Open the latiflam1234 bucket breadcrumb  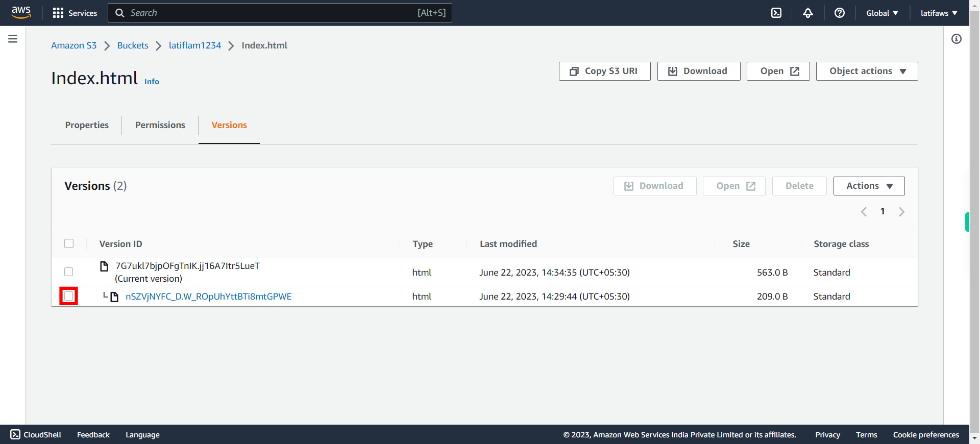coord(195,45)
